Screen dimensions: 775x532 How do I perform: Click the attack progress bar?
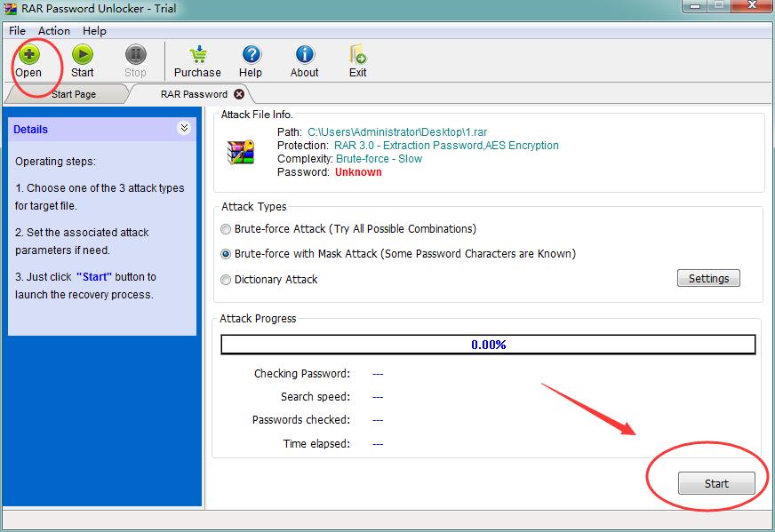488,345
